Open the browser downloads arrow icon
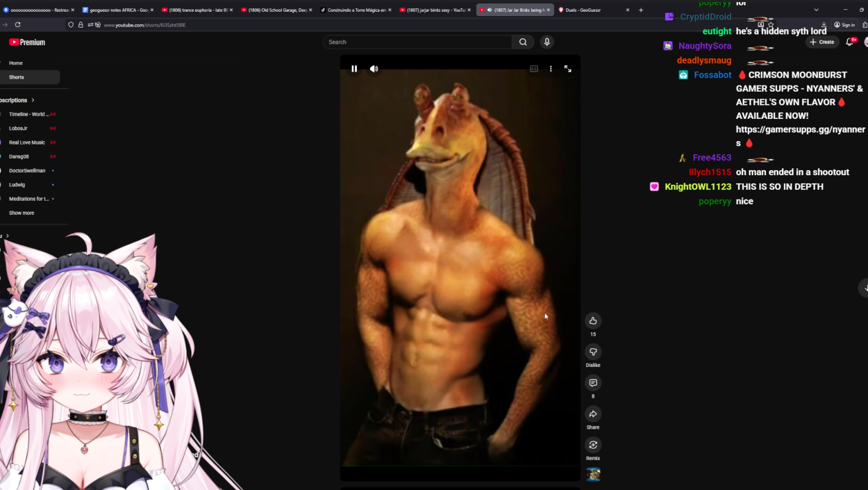 tap(824, 24)
